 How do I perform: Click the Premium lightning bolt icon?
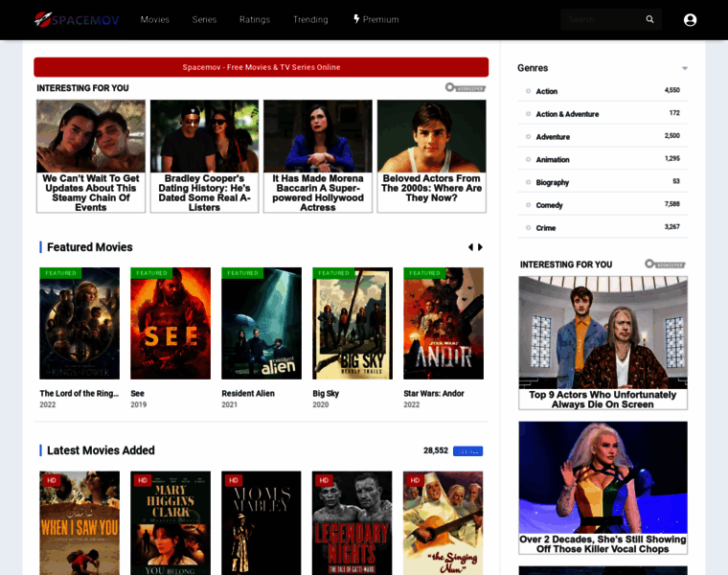coord(356,19)
